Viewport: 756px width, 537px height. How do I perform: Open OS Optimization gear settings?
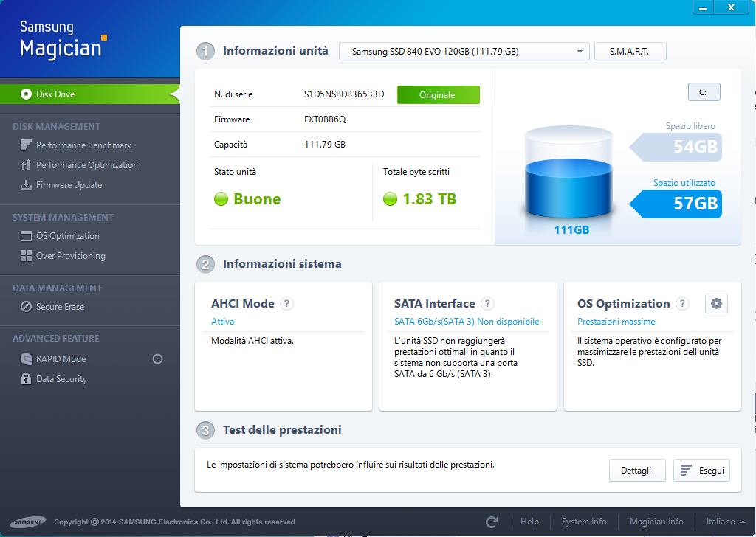(716, 303)
